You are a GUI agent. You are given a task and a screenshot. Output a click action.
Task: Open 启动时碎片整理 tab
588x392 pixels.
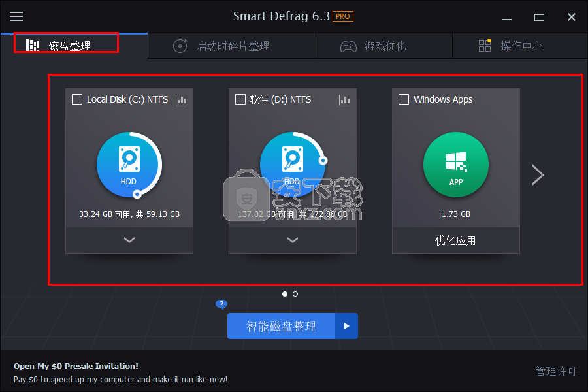232,46
